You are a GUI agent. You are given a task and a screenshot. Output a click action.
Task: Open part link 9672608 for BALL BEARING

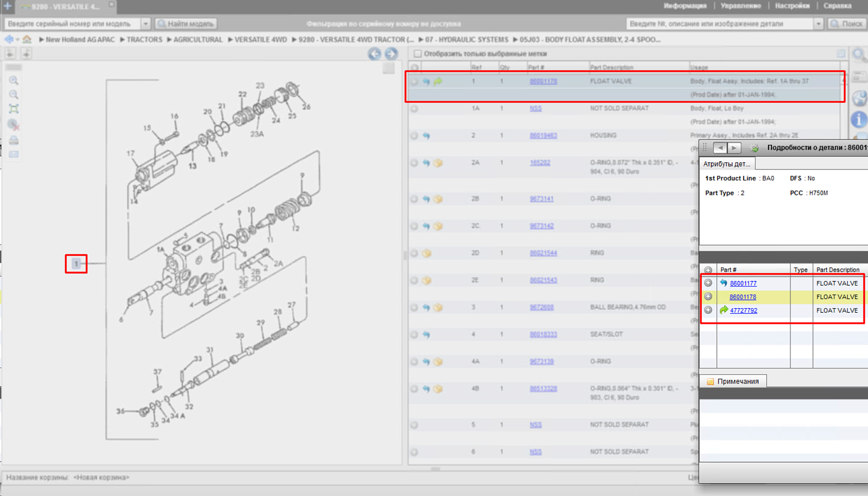click(542, 308)
